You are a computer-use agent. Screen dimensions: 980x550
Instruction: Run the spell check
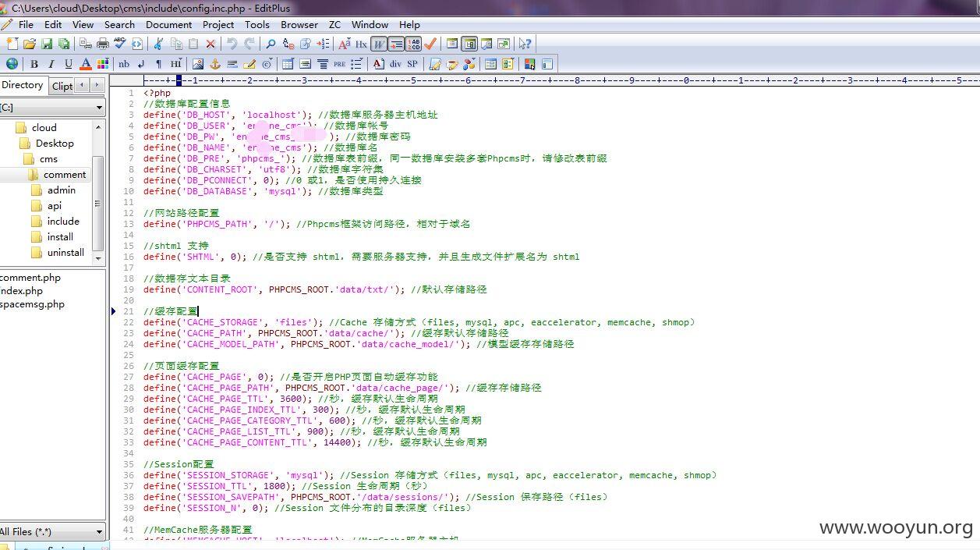click(x=119, y=44)
